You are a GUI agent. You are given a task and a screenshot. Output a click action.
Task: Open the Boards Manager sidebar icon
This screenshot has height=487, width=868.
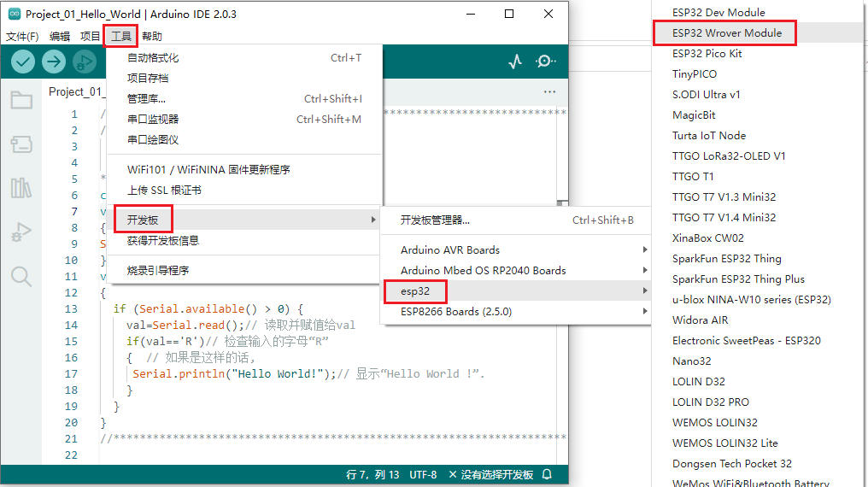point(21,144)
